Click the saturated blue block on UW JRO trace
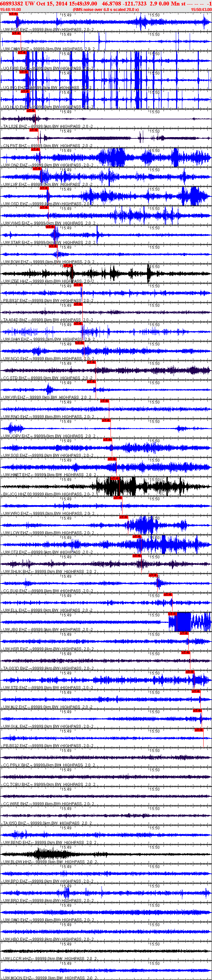Image resolution: width=212 pixels, height=980 pixels. [180, 622]
